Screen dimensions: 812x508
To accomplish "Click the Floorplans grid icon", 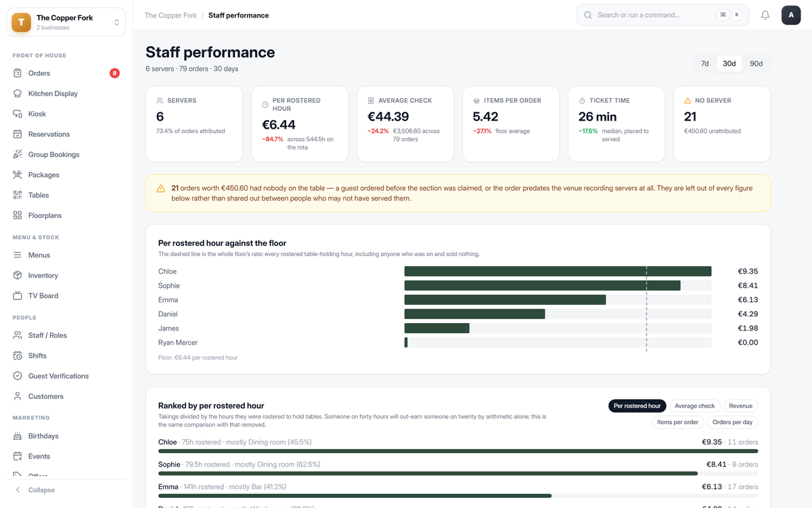I will click(x=18, y=215).
